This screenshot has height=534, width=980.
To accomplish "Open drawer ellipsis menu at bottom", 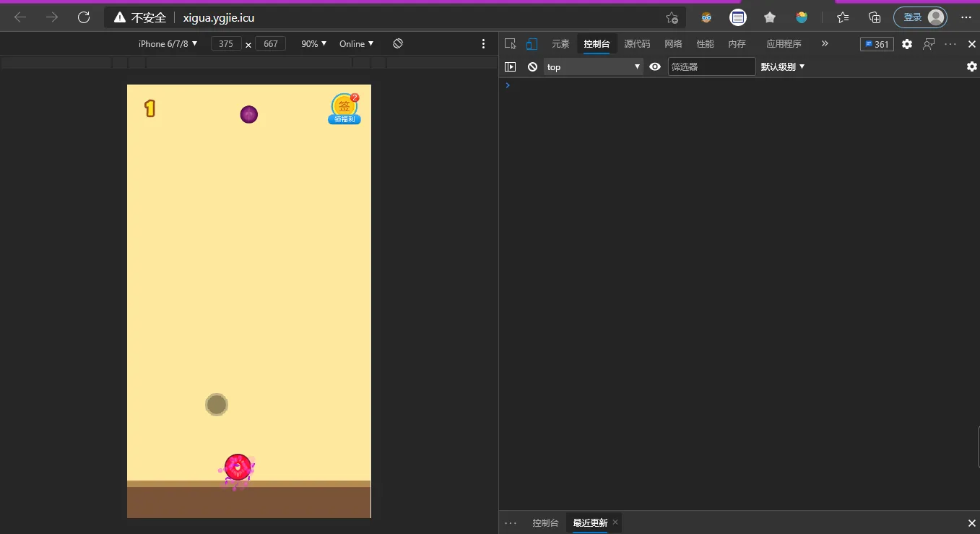I will (511, 522).
